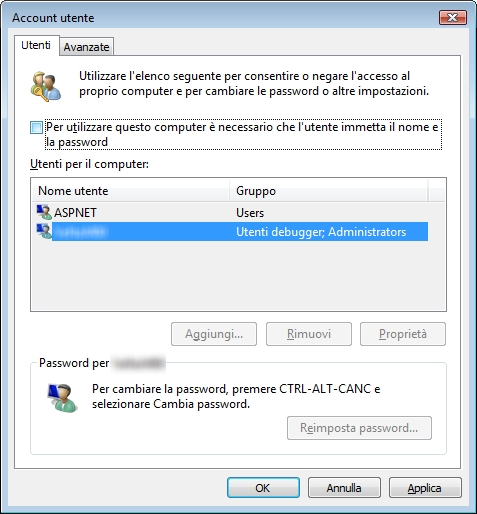Open Proprietà for the selected user

pyautogui.click(x=403, y=334)
